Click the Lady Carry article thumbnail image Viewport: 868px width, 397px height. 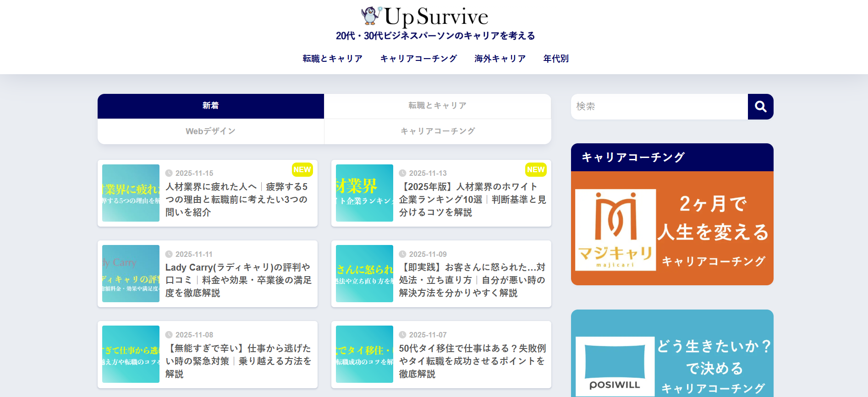[131, 273]
